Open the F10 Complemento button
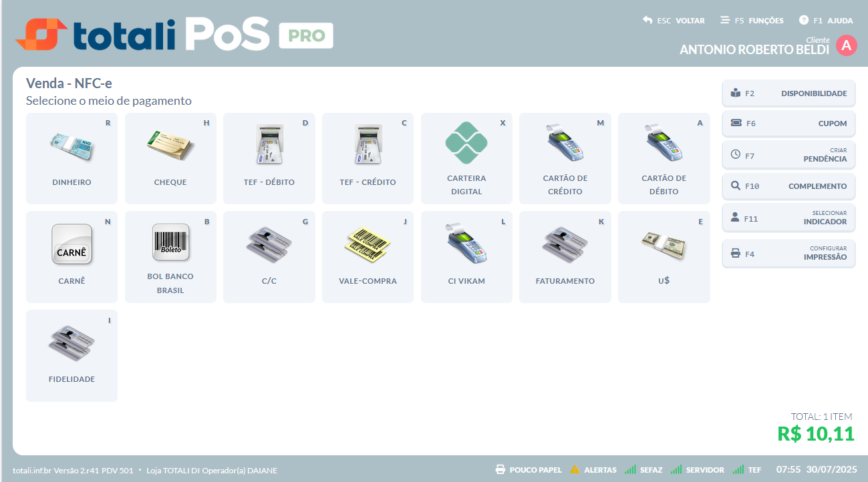Screen dimensions: 868x482 point(788,186)
